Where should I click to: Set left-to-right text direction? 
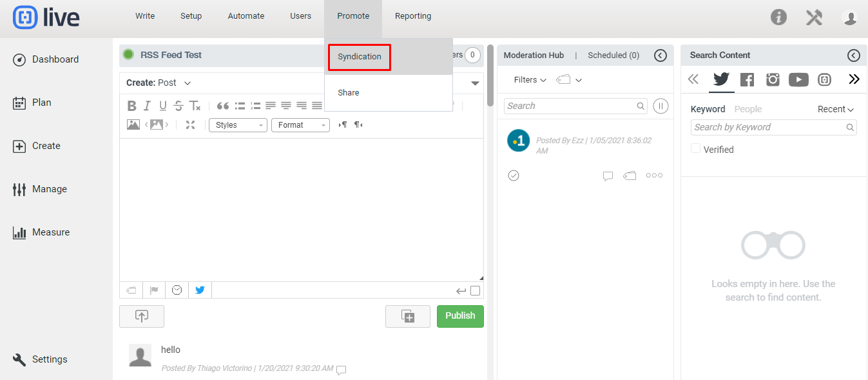tap(342, 125)
